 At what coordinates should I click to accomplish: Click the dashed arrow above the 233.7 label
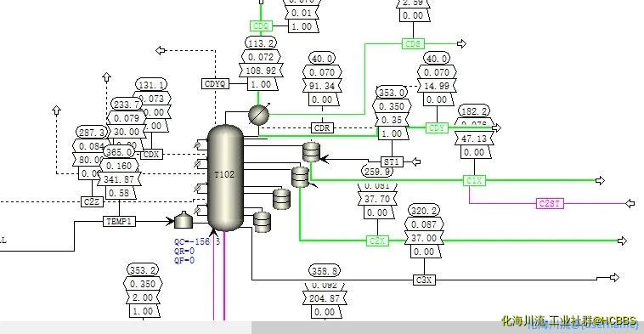pos(107,76)
